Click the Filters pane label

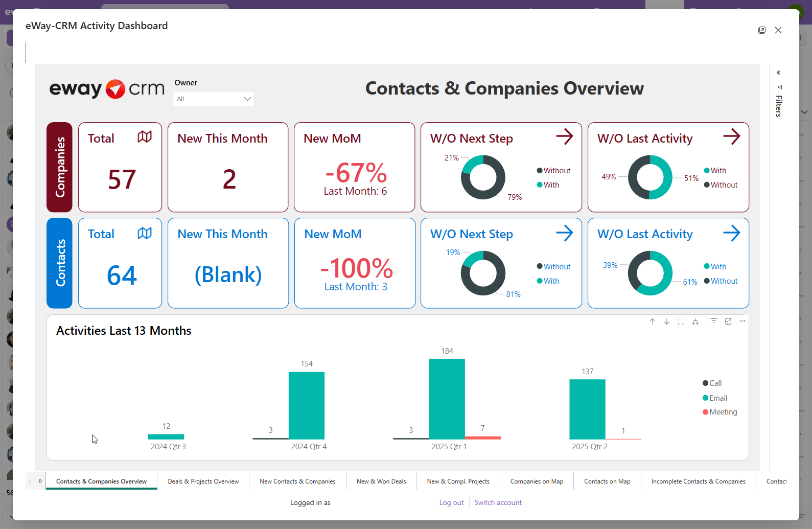coord(779,106)
